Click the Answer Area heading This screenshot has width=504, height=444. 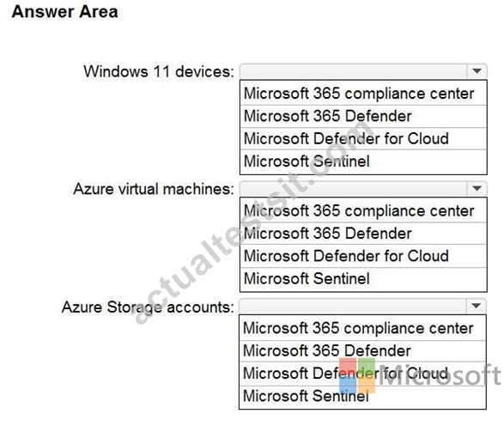pos(64,12)
